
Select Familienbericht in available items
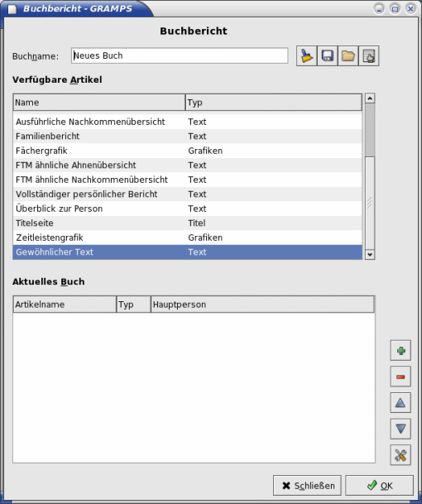pyautogui.click(x=187, y=137)
